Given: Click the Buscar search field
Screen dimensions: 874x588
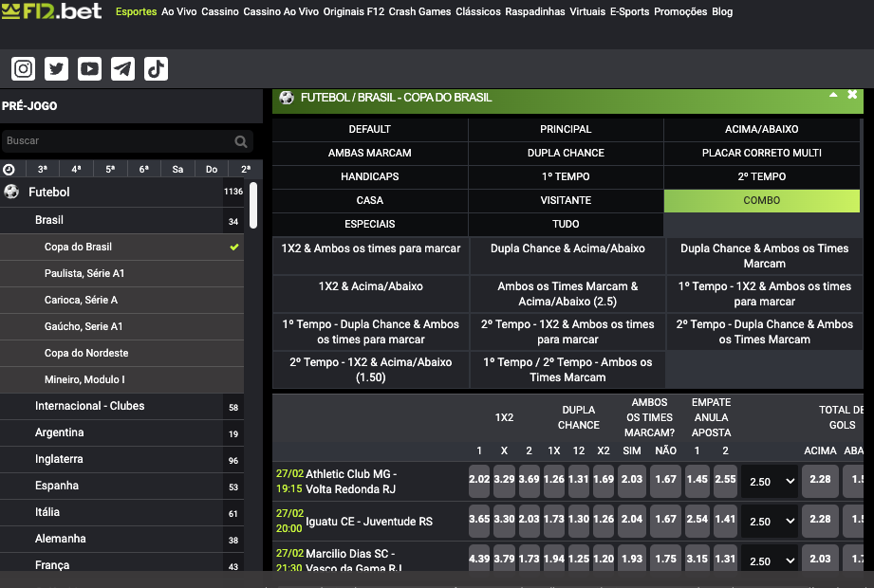Looking at the screenshot, I should 116,141.
